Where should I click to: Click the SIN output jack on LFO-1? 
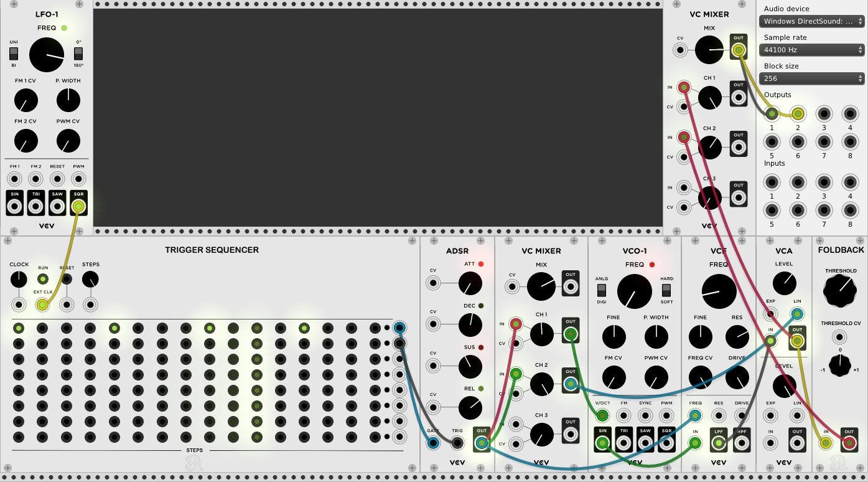click(14, 206)
